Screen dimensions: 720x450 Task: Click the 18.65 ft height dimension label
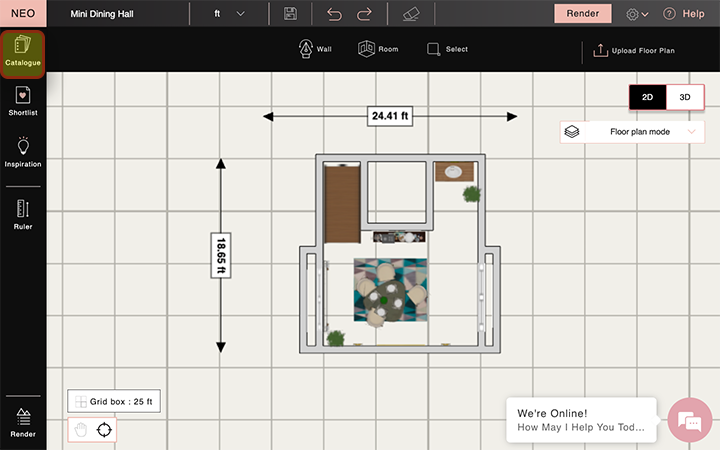click(x=221, y=255)
